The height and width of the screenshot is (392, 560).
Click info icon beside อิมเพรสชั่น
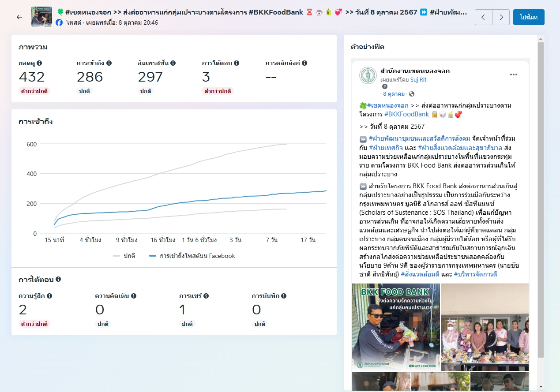[173, 63]
